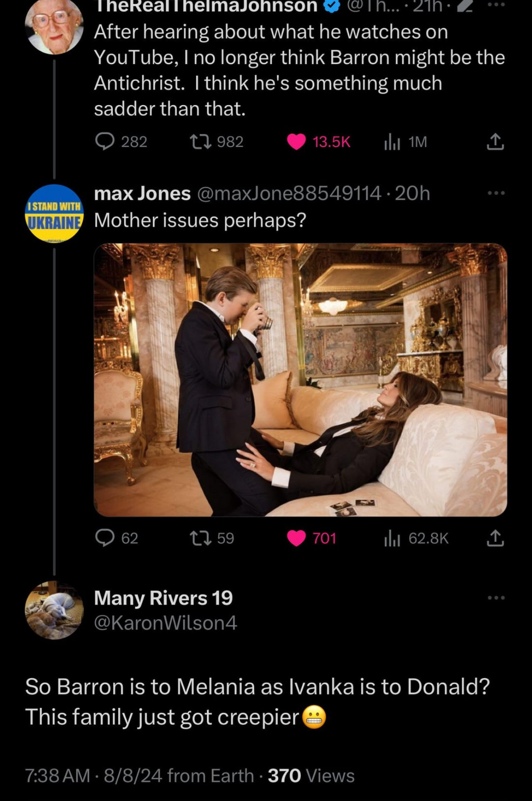This screenshot has height=801, width=532.
Task: Share max Jones' tweet
Action: click(x=495, y=538)
